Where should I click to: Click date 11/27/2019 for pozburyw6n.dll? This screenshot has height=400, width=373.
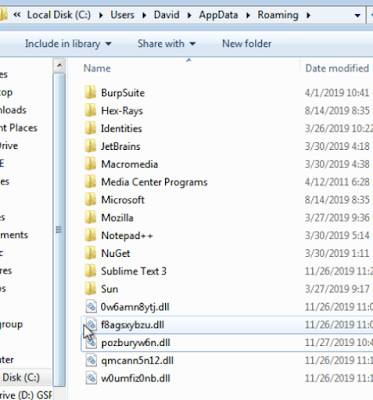339,343
